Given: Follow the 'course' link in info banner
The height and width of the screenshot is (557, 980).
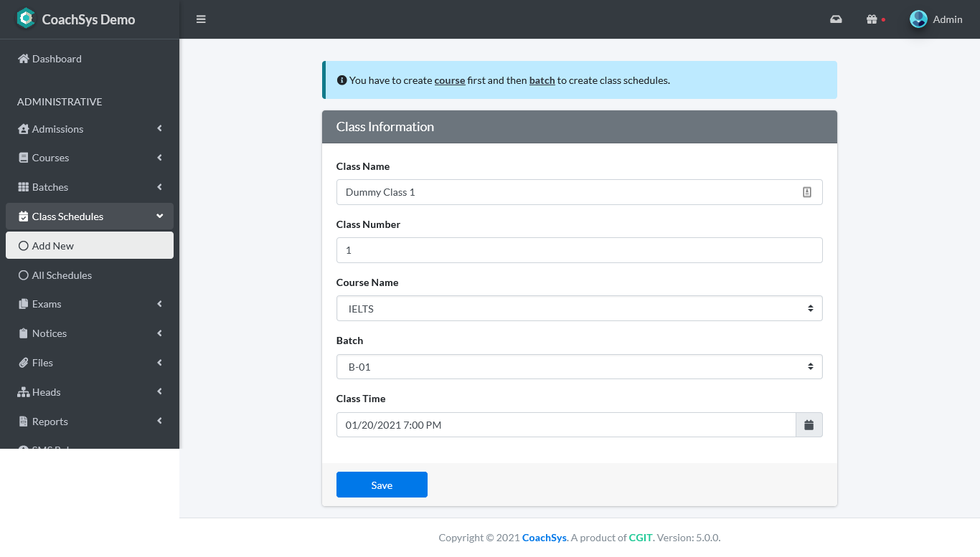Looking at the screenshot, I should click(450, 80).
